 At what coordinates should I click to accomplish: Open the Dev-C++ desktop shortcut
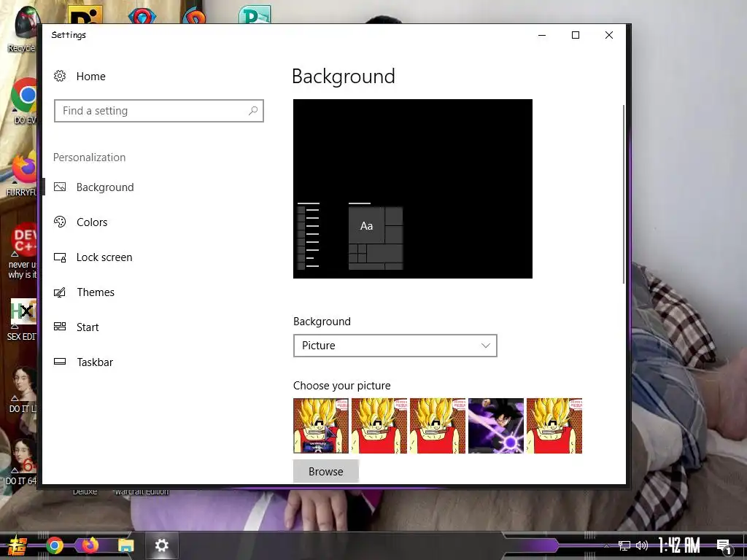23,250
